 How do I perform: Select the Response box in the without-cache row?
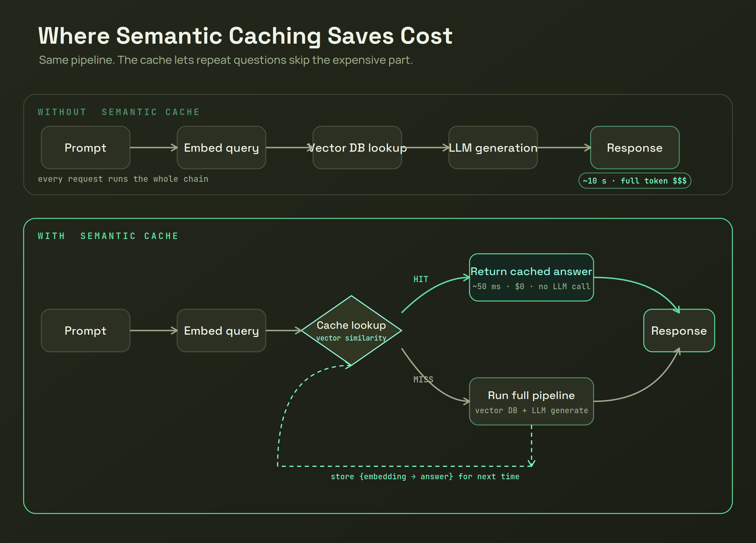(x=635, y=148)
